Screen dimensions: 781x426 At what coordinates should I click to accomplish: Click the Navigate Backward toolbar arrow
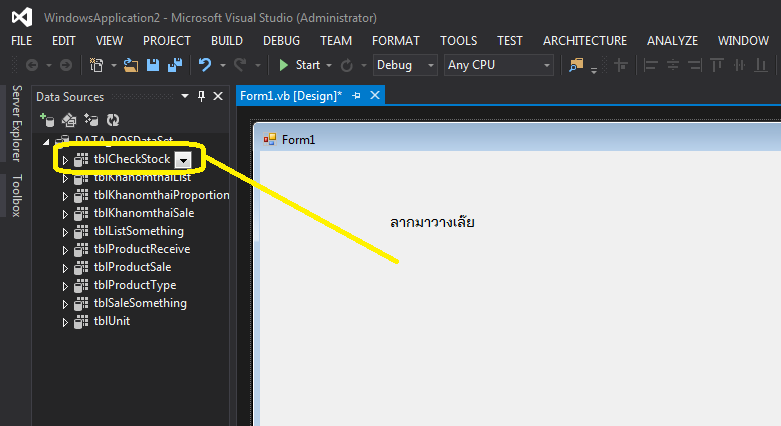pos(32,65)
